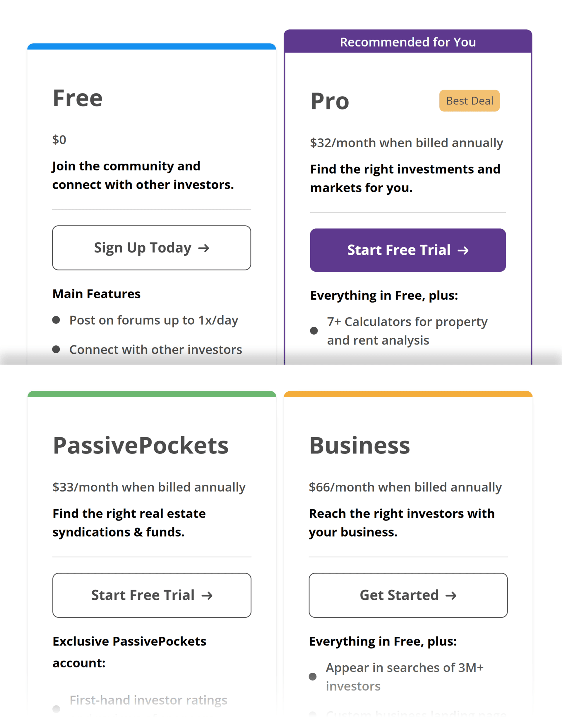Click the $32/month Pro price text
Viewport: 562px width, 728px height.
[x=406, y=143]
